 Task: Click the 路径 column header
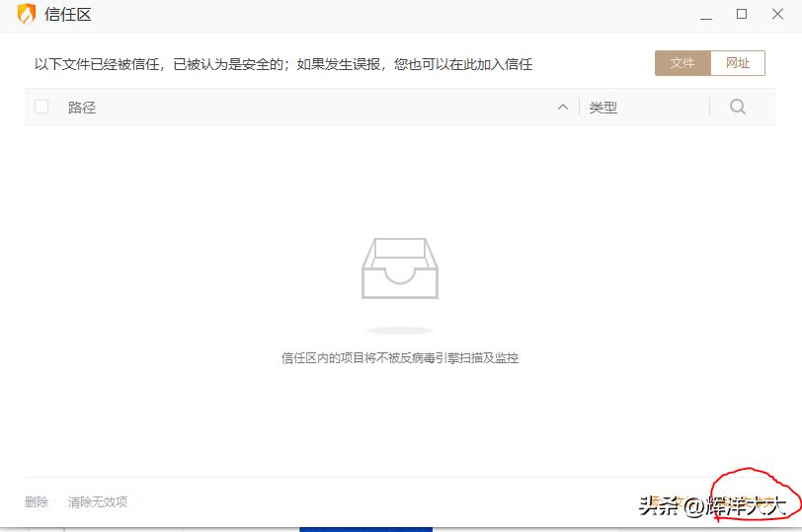(82, 108)
